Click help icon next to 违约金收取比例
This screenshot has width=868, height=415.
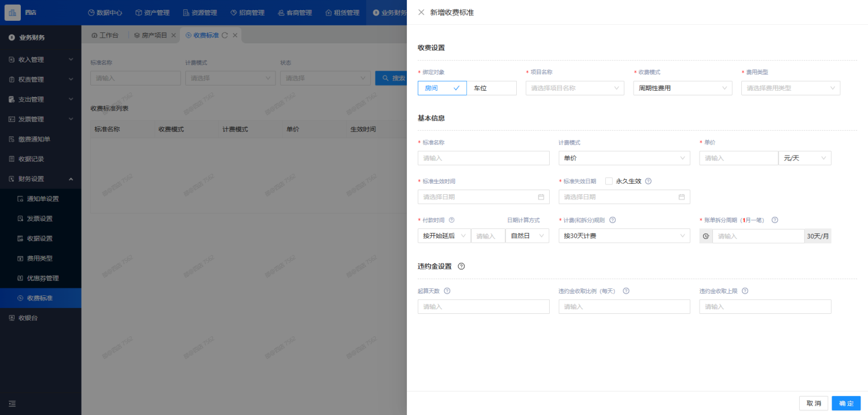[626, 291]
